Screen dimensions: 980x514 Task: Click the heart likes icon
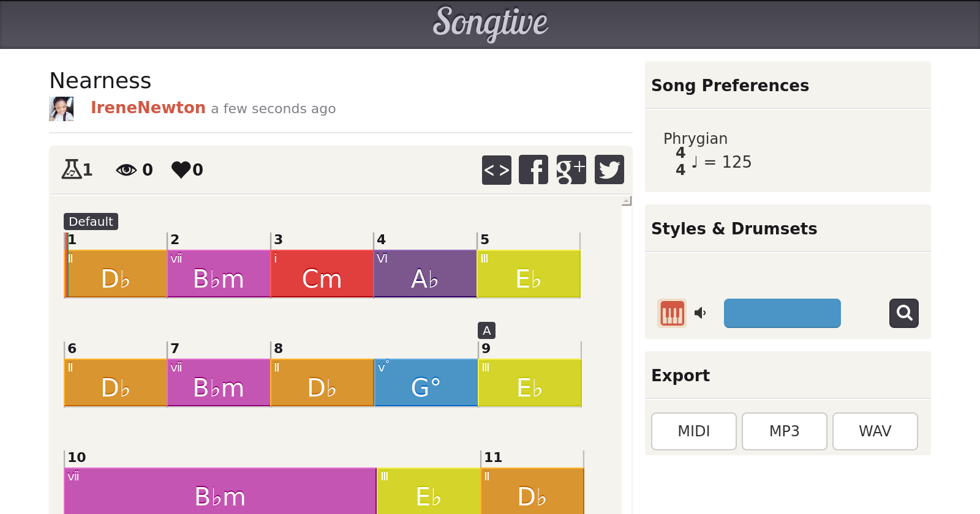coord(181,169)
